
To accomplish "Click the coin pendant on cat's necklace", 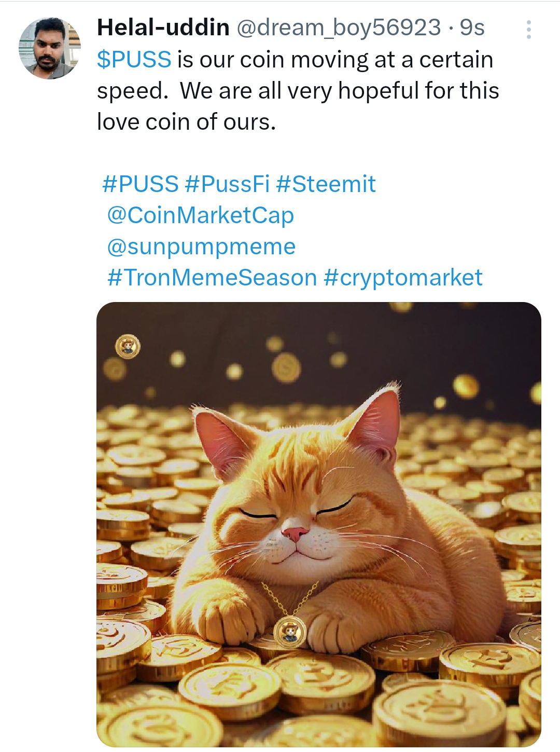I will point(290,632).
